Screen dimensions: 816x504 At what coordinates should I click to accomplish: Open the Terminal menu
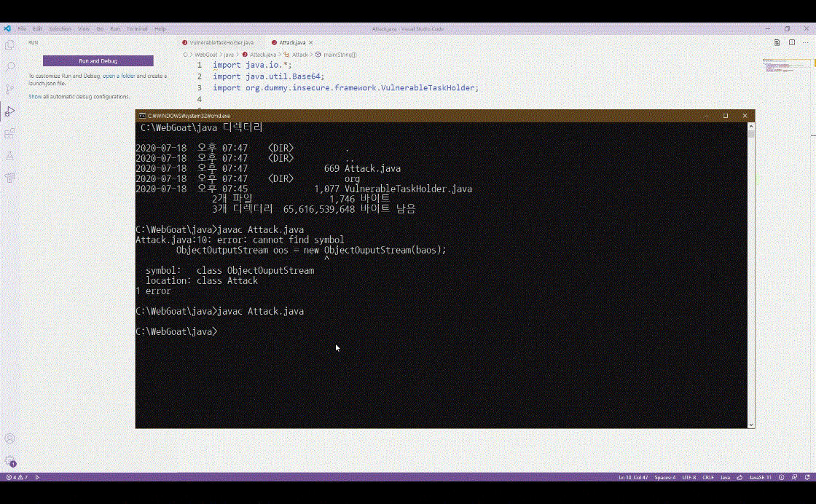click(x=137, y=28)
